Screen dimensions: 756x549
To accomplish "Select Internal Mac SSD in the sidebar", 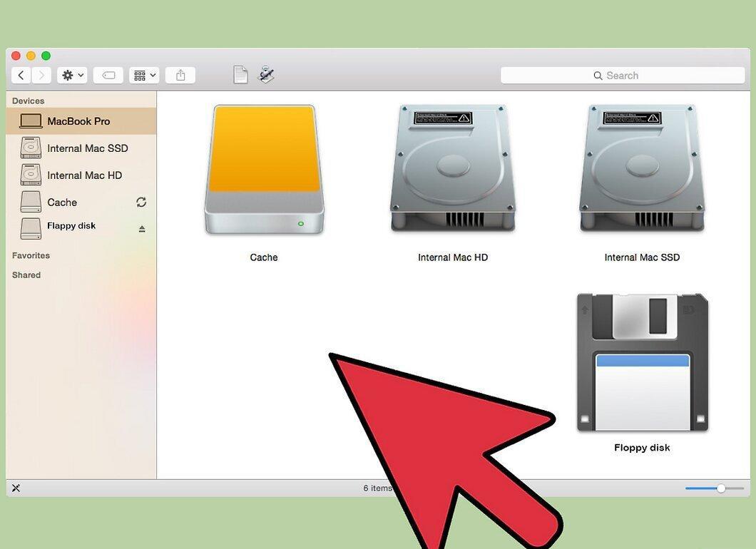I will tap(81, 148).
